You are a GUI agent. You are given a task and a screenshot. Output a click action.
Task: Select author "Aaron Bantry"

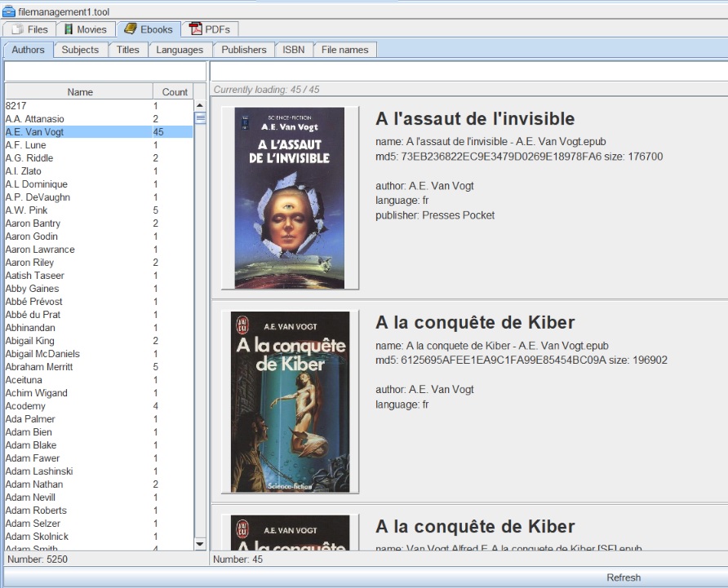[x=99, y=223]
